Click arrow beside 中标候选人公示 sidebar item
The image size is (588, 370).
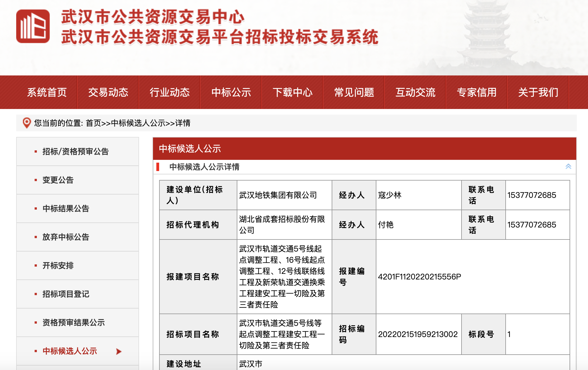coord(119,351)
